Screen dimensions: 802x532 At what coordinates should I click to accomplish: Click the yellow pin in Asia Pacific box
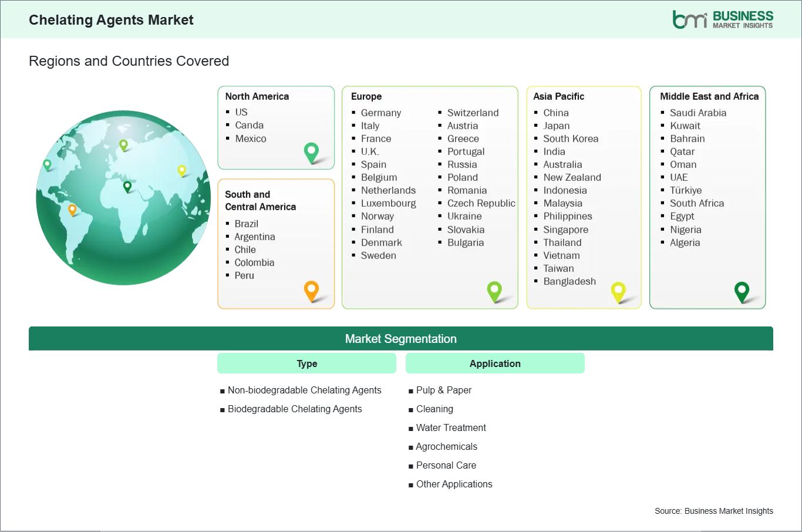[x=618, y=291]
